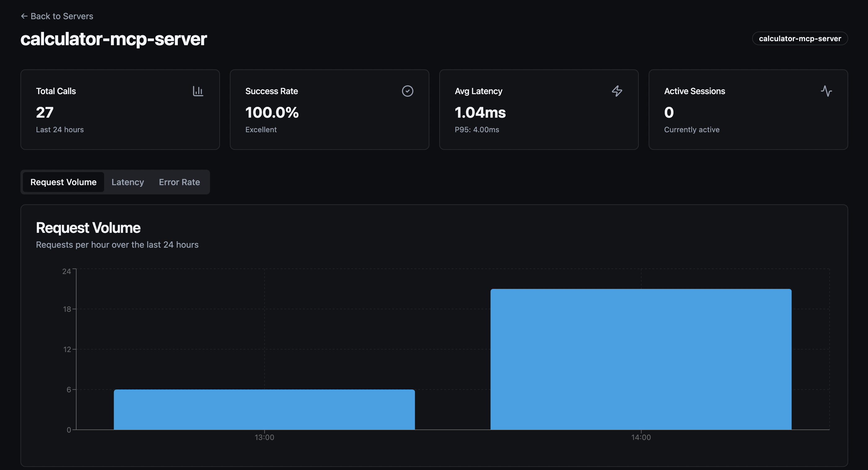Click the activity pulse icon in Active Sessions
Screen dimensions: 868x470
826,91
